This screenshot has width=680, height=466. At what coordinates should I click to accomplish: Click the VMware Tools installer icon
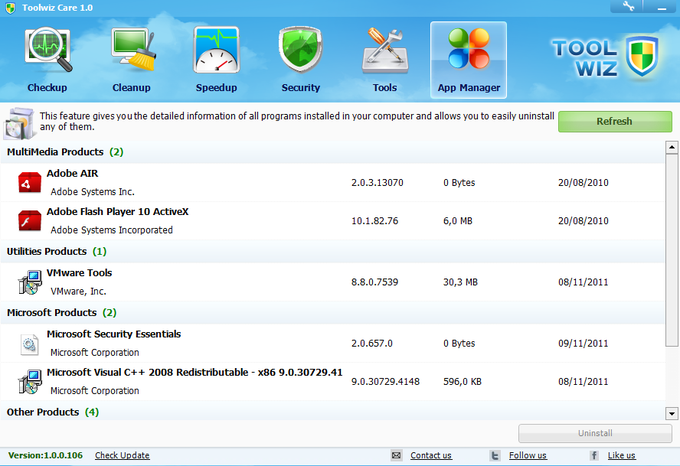pyautogui.click(x=29, y=282)
